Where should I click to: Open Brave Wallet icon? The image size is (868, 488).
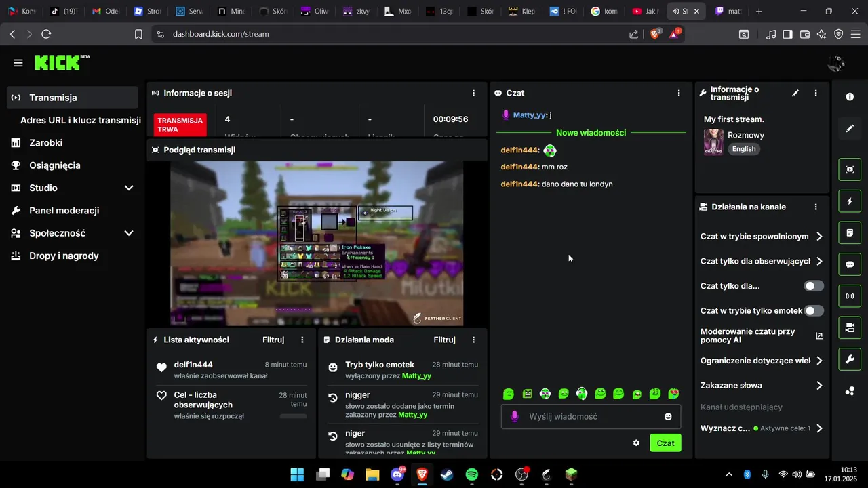click(805, 34)
